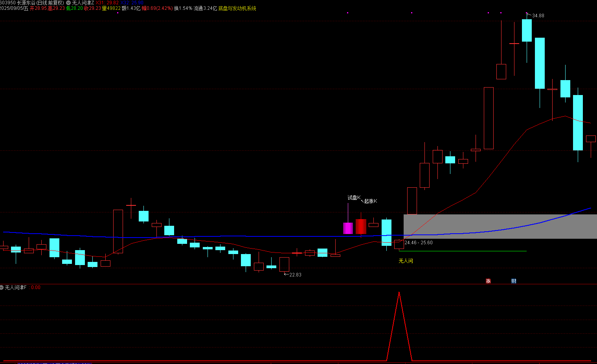Click the 34.88 high price label

tap(538, 16)
